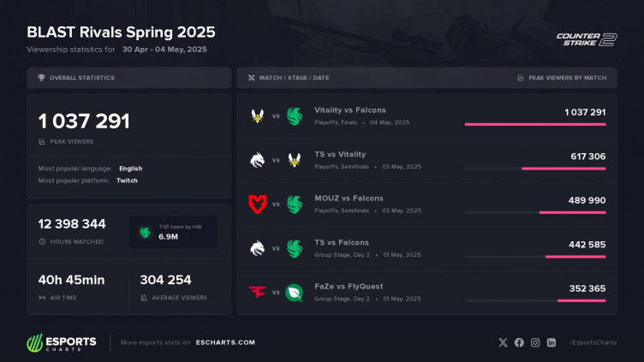Click the clock icon beside Hours Watched
Viewport: 644px width, 362px height.
[42, 241]
